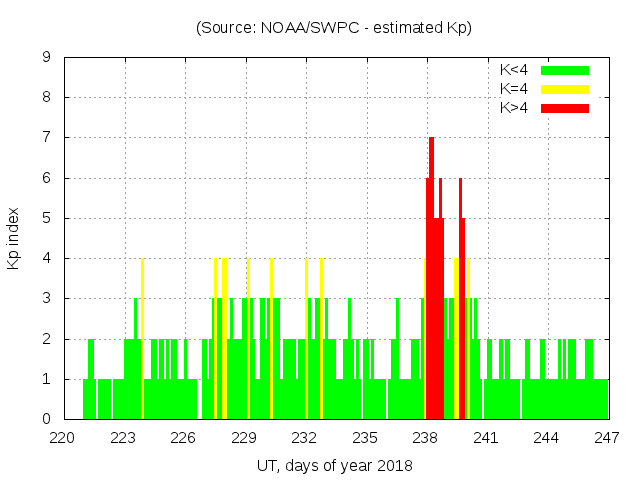Click the y-axis tick label 9
Viewport: 640px width, 480px height.
(47, 57)
